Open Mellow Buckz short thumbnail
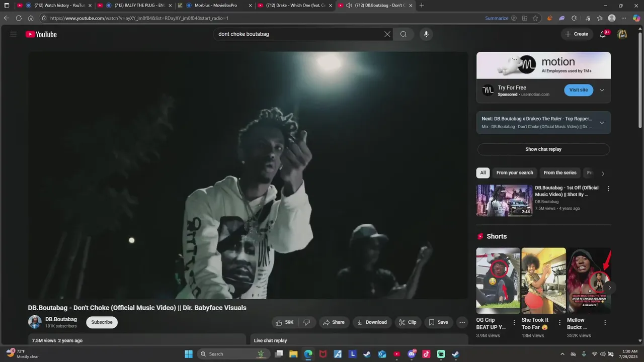The width and height of the screenshot is (644, 362). click(589, 281)
